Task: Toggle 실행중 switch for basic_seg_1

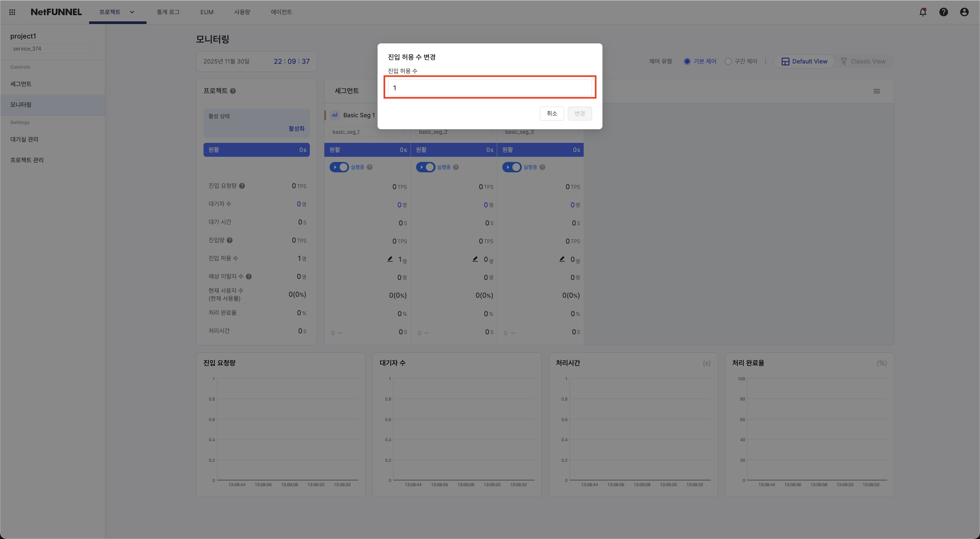Action: click(339, 167)
